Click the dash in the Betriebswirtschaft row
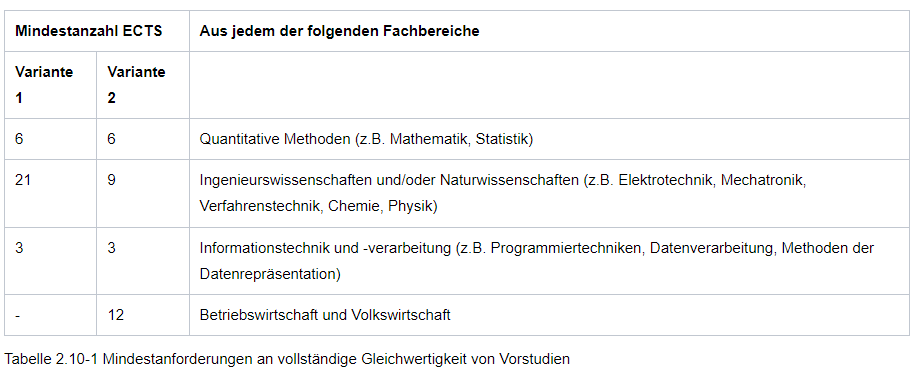 pyautogui.click(x=18, y=315)
